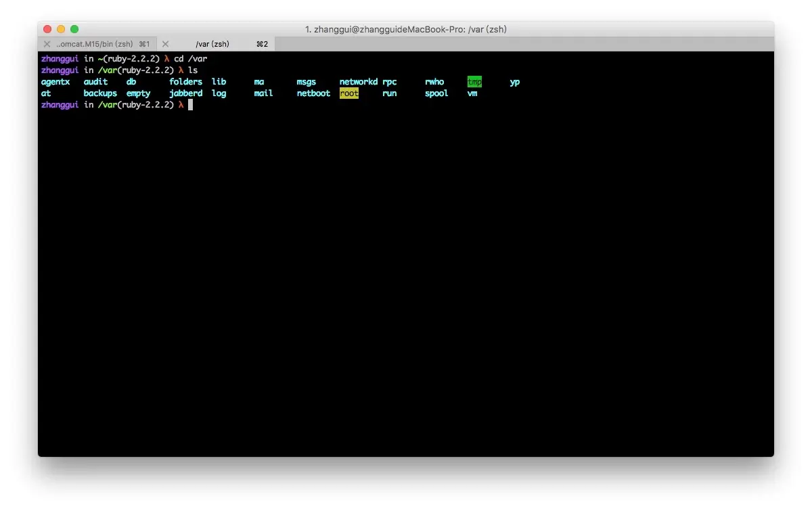This screenshot has height=511, width=812.
Task: Click the 'rwho' directory name
Action: pyautogui.click(x=434, y=82)
